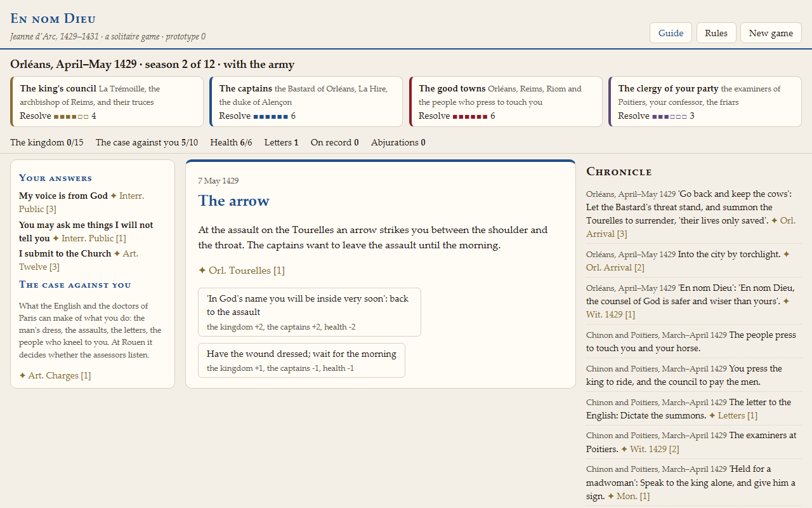Click 'I submit to the Church' answer
This screenshot has height=508, width=812.
pyautogui.click(x=65, y=254)
